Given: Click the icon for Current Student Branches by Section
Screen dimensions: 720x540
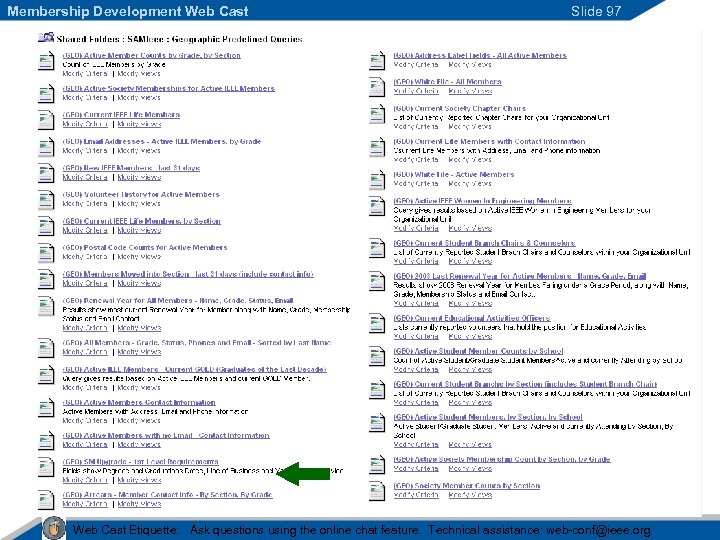Looking at the screenshot, I should click(377, 389).
